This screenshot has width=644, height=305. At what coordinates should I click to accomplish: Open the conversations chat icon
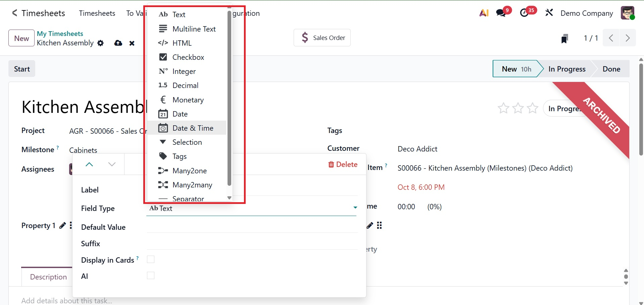tap(501, 13)
